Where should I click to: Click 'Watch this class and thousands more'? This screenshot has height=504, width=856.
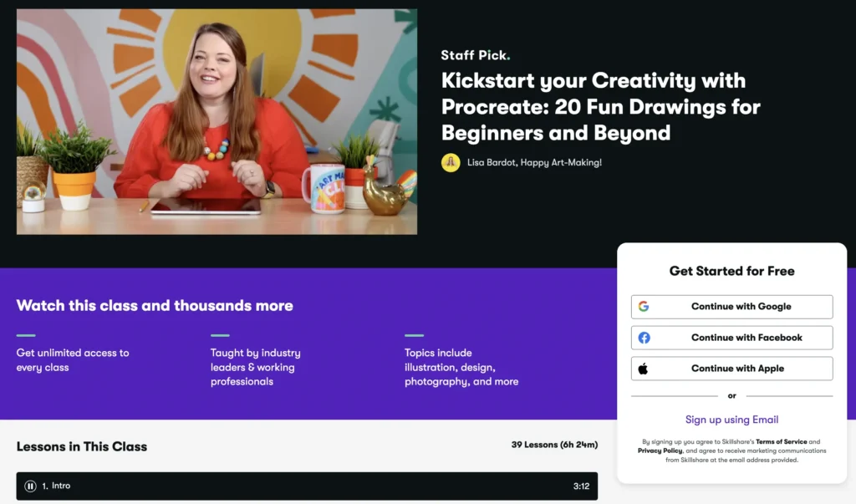click(155, 305)
